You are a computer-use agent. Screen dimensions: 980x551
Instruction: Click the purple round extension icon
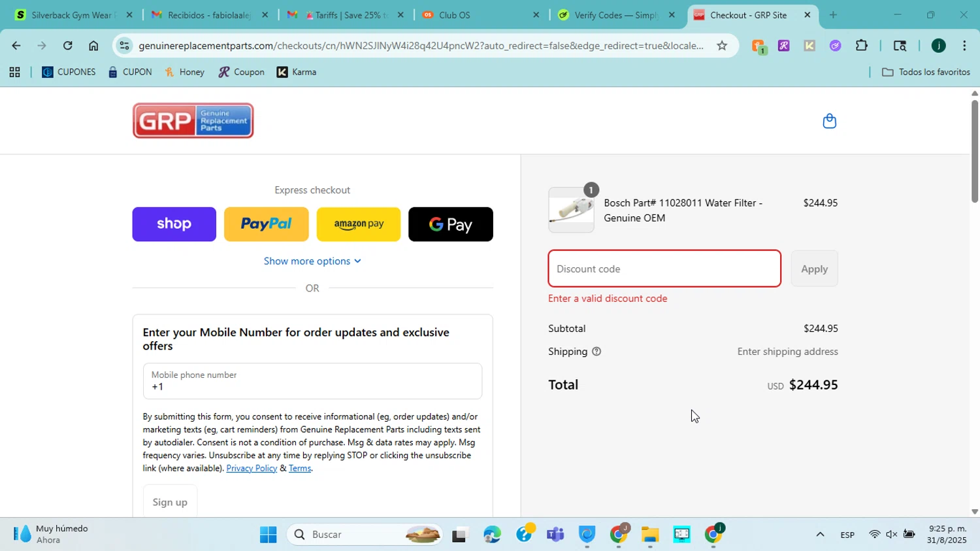(x=835, y=46)
